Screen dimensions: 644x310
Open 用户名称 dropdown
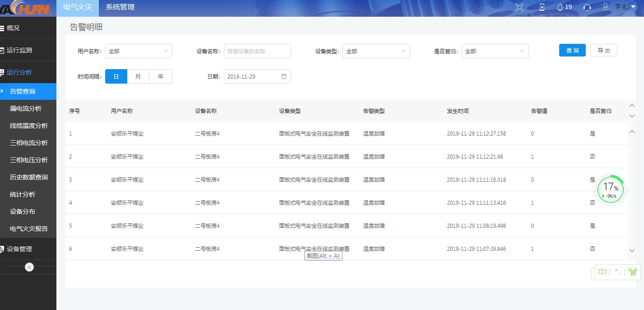[139, 51]
